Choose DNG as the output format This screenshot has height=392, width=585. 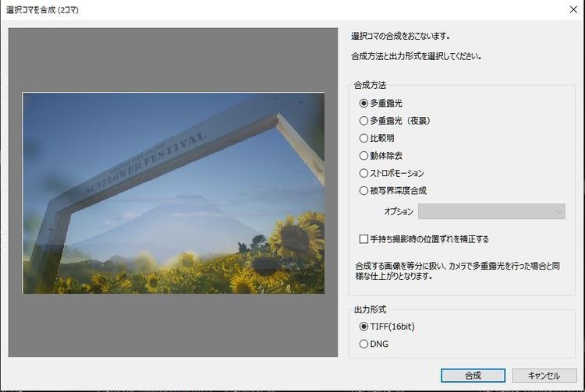coord(363,344)
